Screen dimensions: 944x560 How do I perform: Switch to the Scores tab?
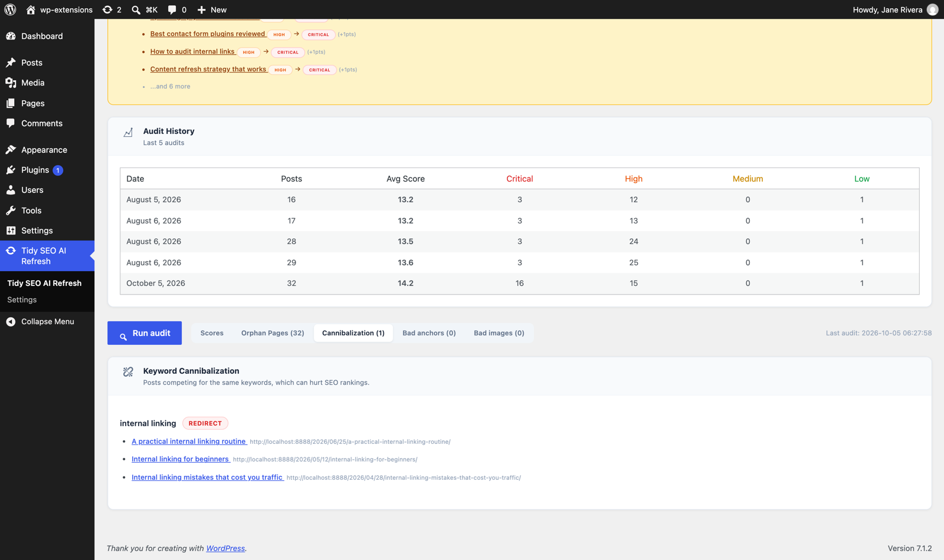tap(212, 333)
